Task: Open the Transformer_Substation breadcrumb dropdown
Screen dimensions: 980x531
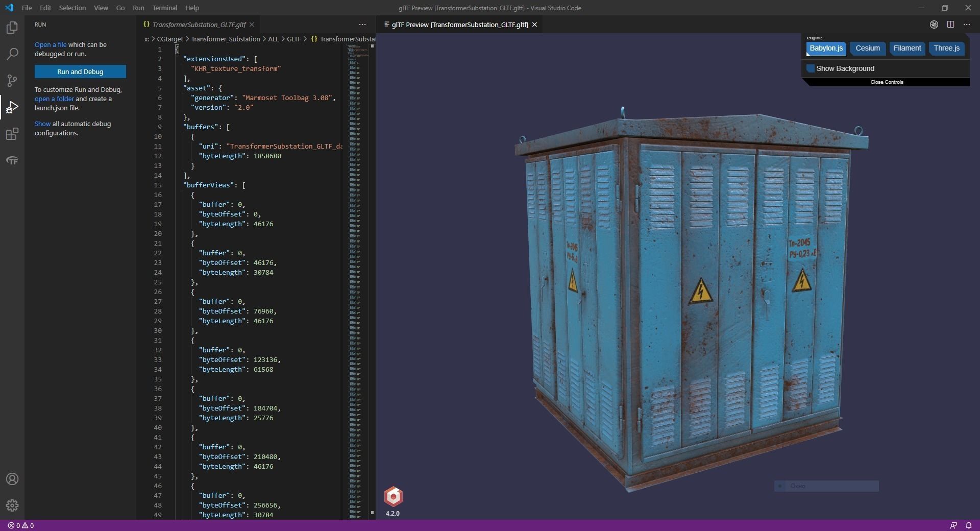Action: tap(226, 39)
